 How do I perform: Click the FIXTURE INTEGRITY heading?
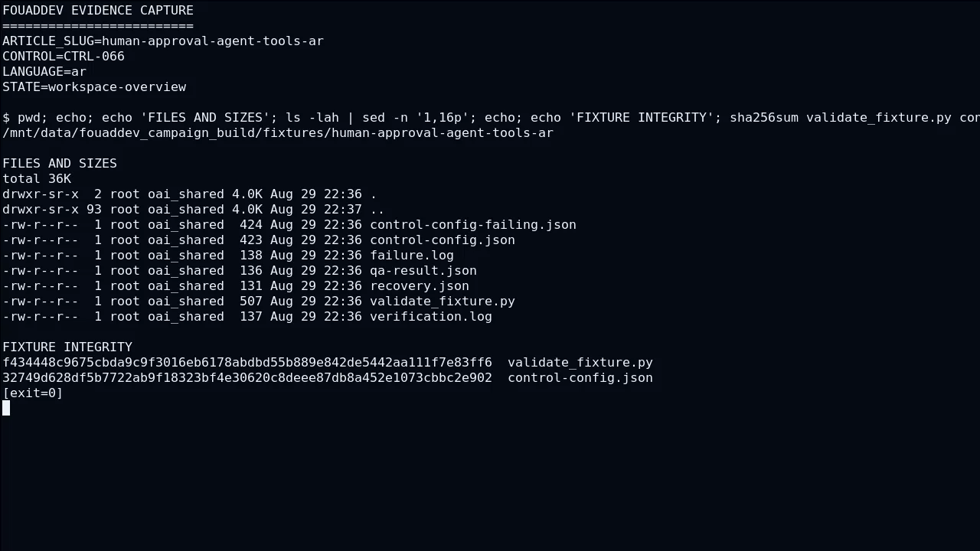click(67, 347)
